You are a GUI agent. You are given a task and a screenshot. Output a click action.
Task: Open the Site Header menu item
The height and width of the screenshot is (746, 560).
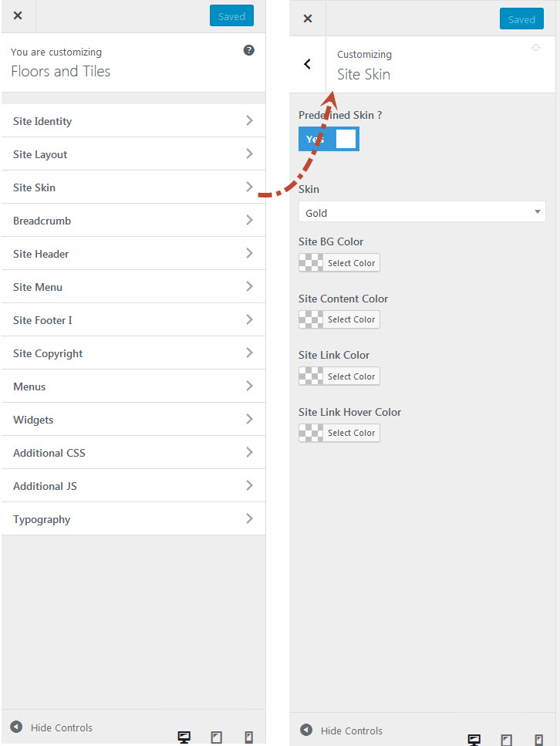pos(133,254)
